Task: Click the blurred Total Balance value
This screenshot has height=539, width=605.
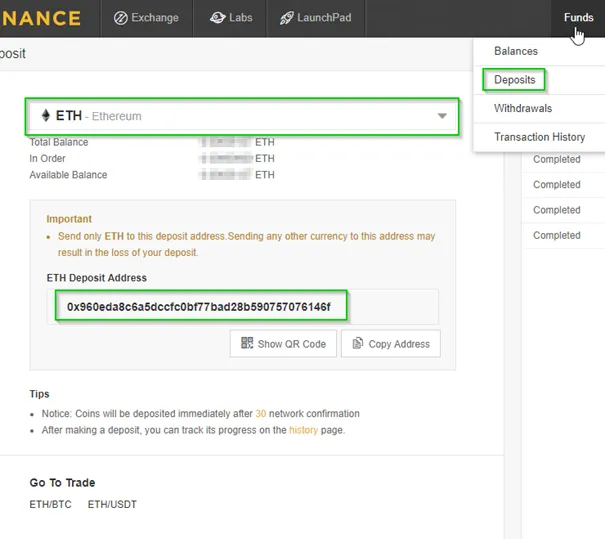Action: point(225,142)
